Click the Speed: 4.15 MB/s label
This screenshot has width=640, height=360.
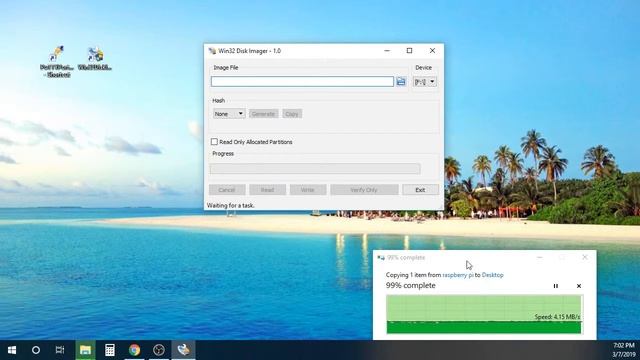click(x=557, y=317)
